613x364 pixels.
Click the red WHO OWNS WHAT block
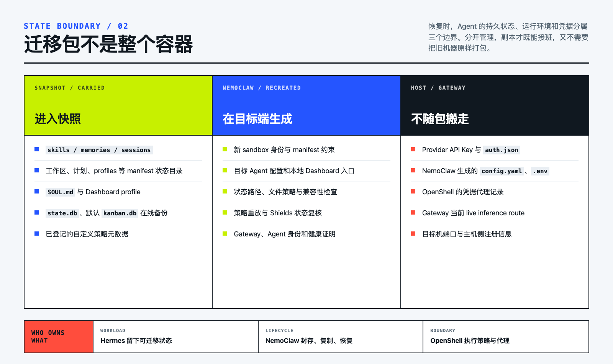(x=59, y=337)
